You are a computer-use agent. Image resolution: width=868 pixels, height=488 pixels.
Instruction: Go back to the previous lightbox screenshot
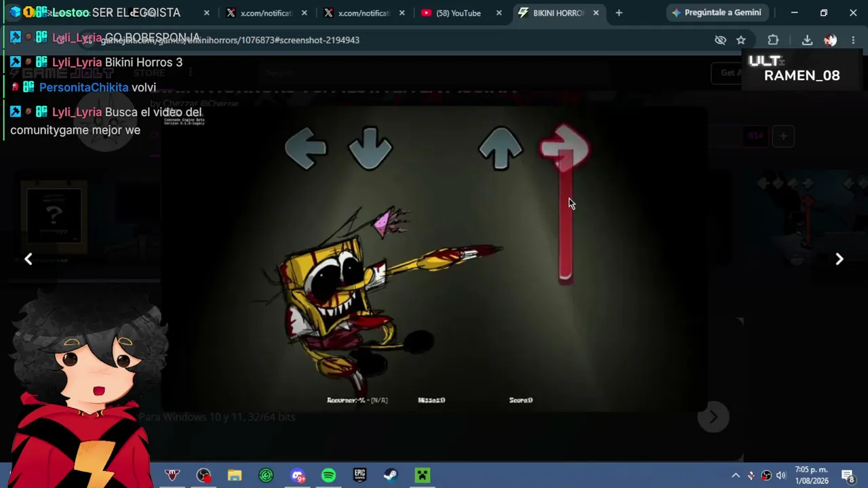(28, 259)
